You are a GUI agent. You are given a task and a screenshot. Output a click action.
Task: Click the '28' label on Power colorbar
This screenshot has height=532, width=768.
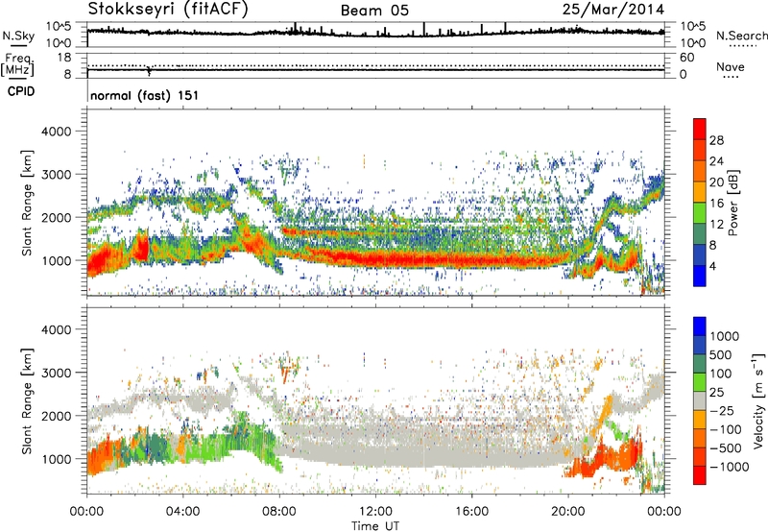pos(716,140)
